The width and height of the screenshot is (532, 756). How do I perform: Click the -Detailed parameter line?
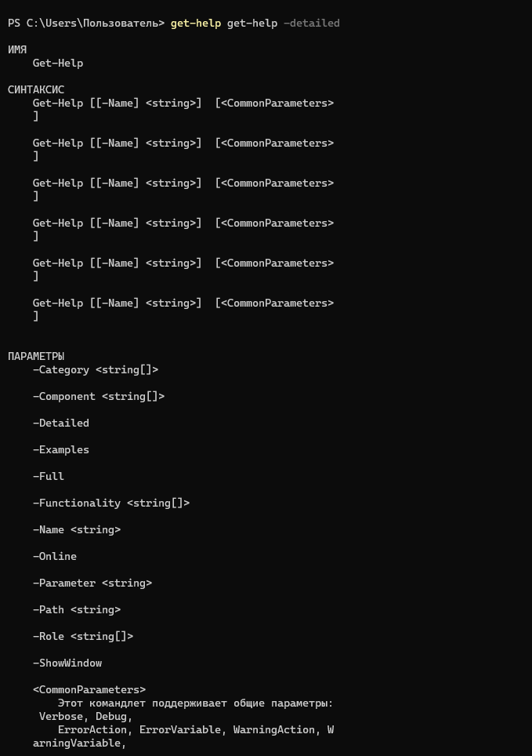[x=60, y=423]
